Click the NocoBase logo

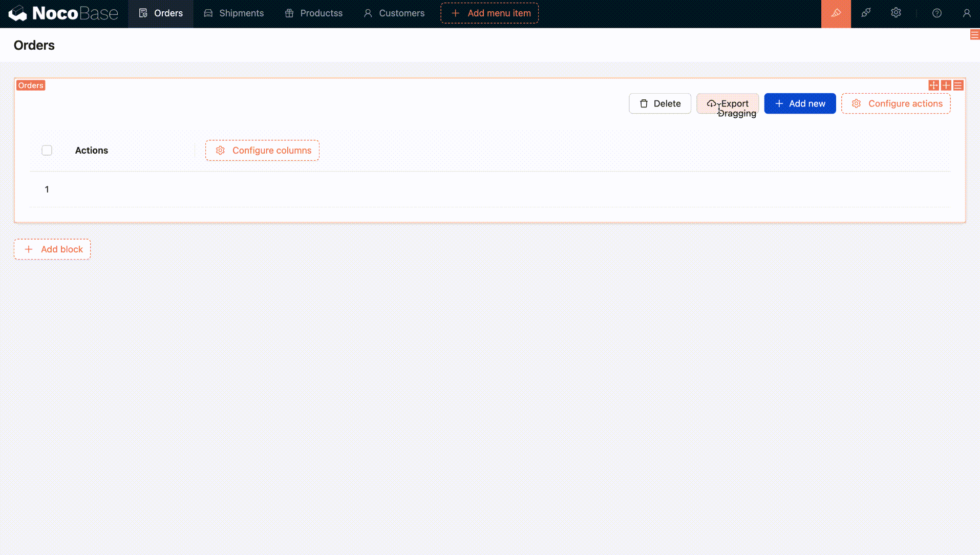[63, 13]
